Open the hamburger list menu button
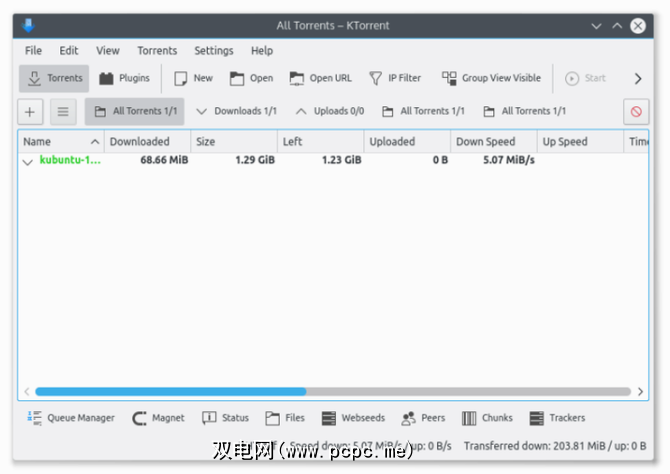670x474 pixels. click(63, 112)
